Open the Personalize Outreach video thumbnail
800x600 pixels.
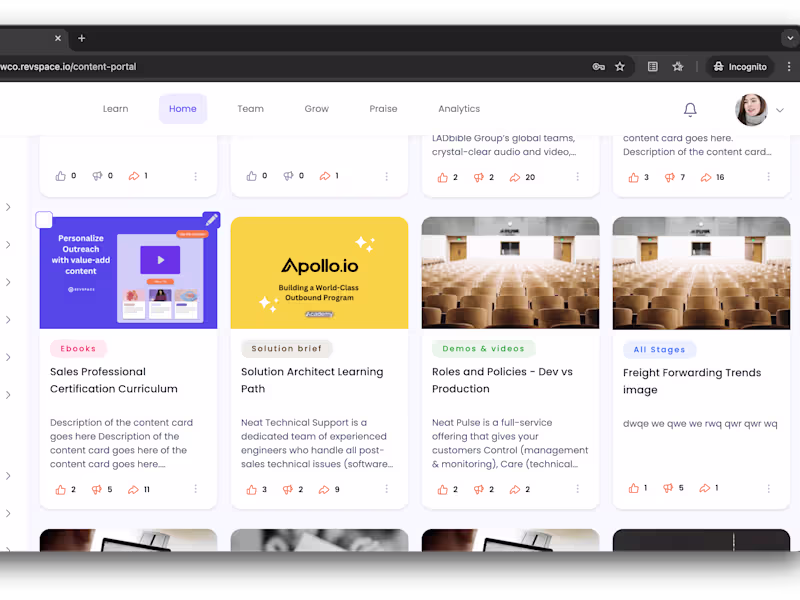pyautogui.click(x=129, y=273)
